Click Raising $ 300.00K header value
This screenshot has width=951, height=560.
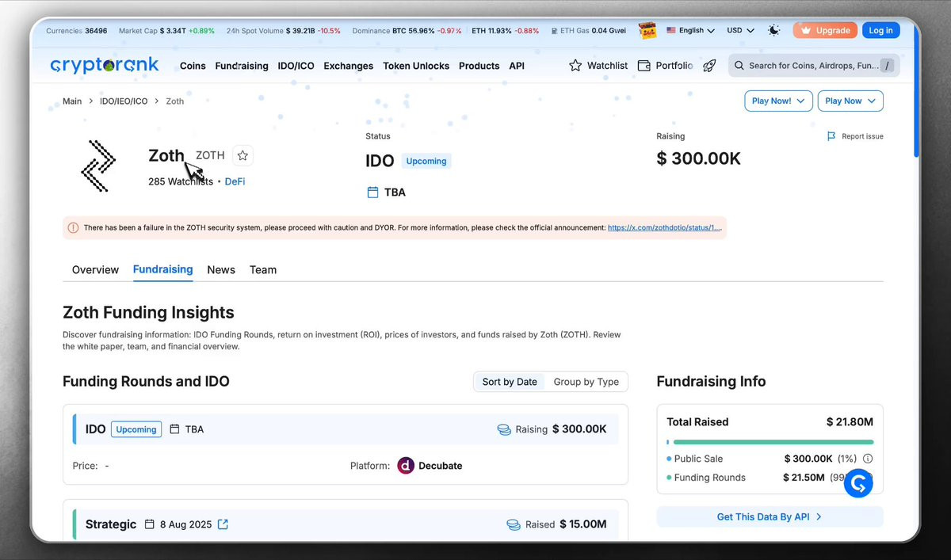pos(698,158)
